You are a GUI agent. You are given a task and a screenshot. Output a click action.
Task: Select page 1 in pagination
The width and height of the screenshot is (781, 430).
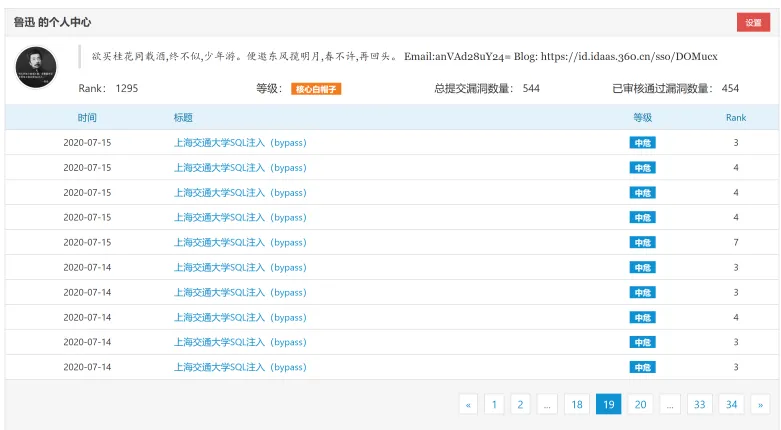tap(494, 405)
